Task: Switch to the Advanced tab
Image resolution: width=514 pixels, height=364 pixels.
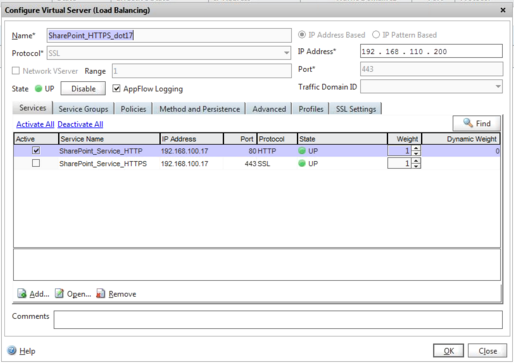Action: coord(269,109)
